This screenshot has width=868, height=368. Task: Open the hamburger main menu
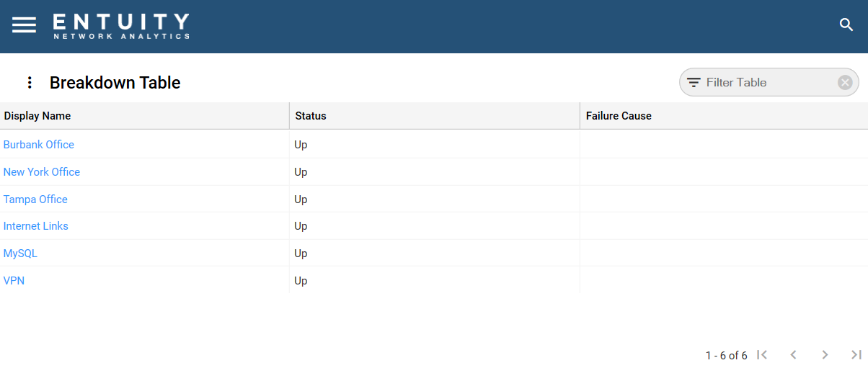point(24,25)
